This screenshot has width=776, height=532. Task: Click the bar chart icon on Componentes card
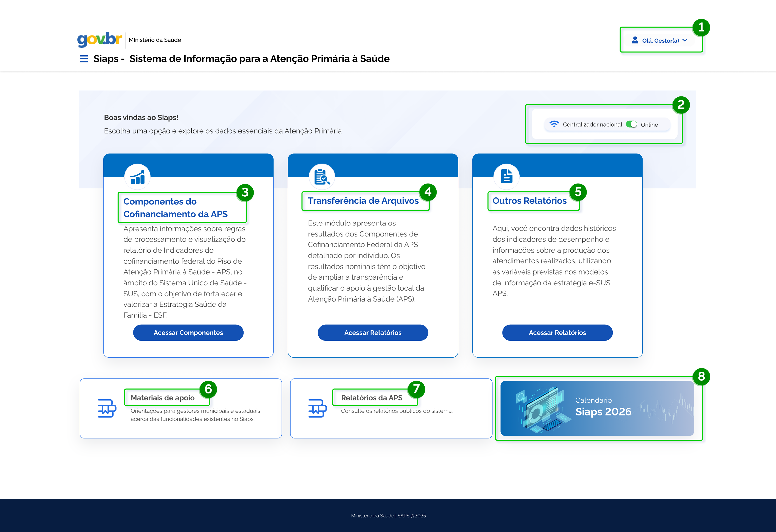(137, 177)
